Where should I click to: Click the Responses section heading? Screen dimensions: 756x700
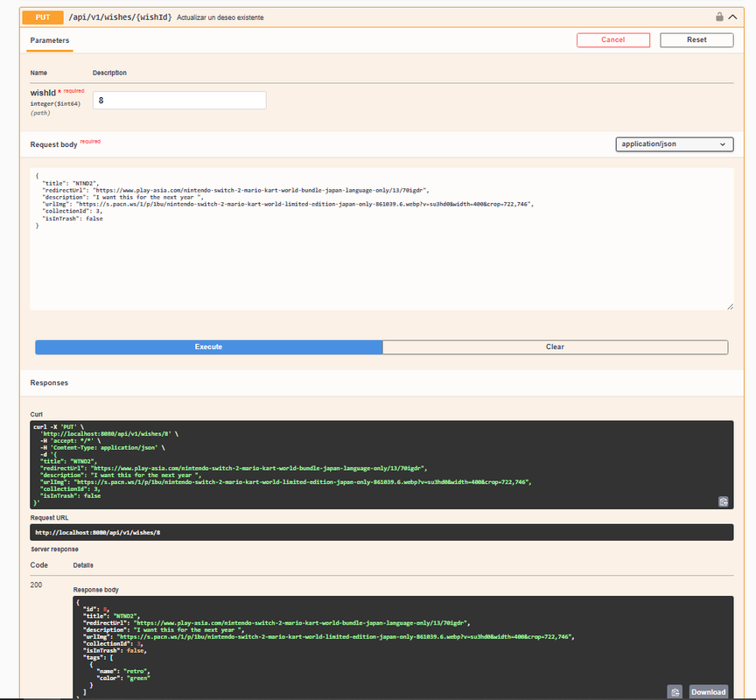click(49, 382)
